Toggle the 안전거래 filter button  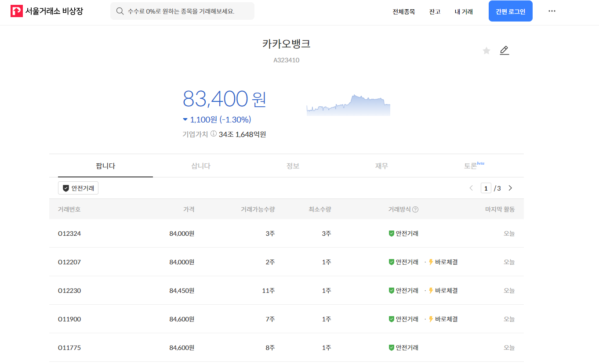78,188
